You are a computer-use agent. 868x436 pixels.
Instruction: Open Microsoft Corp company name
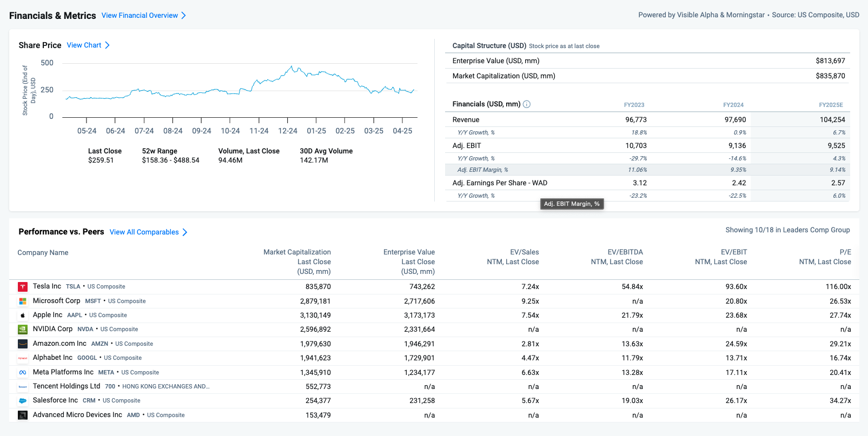57,301
